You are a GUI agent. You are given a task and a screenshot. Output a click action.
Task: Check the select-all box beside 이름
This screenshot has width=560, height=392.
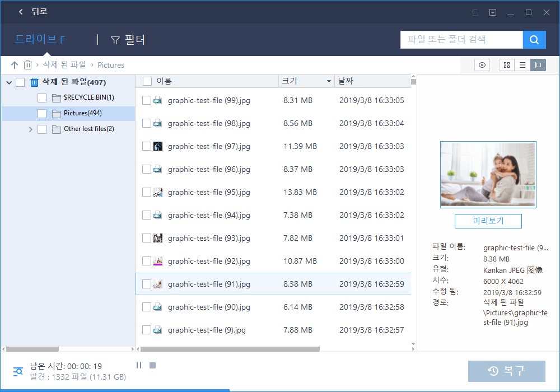click(147, 81)
